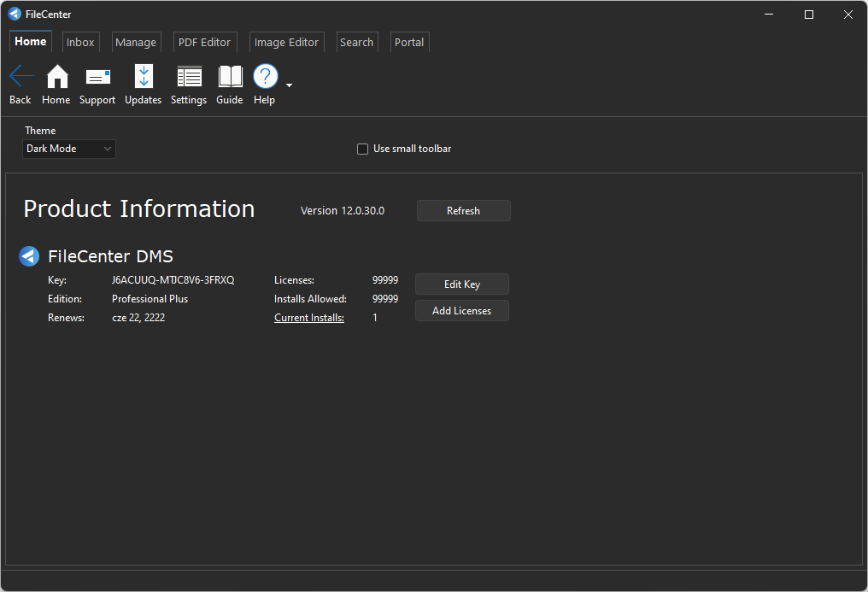Screen dimensions: 868x592
Task: Maximize the FileCenter window
Action: (x=809, y=15)
